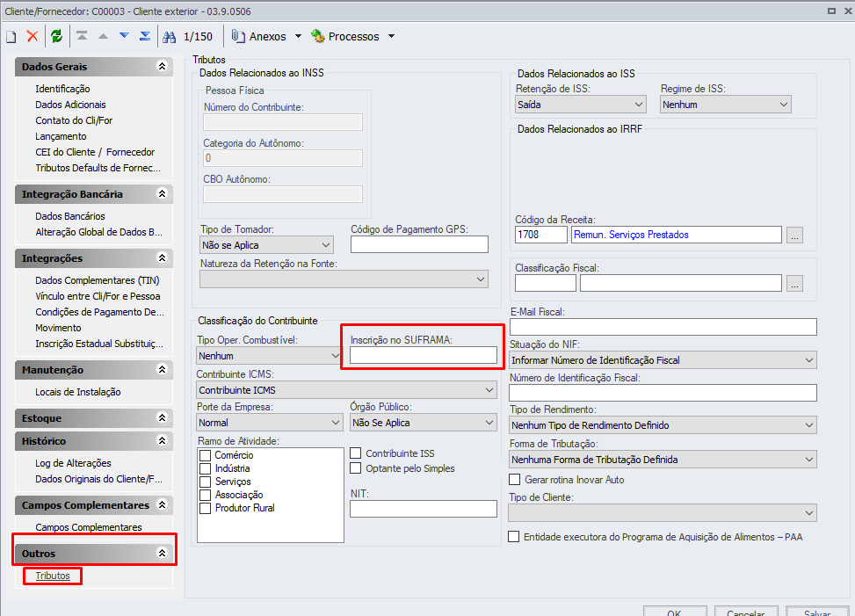Click the New record icon in toolbar
Screen dimensions: 855x616
pyautogui.click(x=11, y=37)
